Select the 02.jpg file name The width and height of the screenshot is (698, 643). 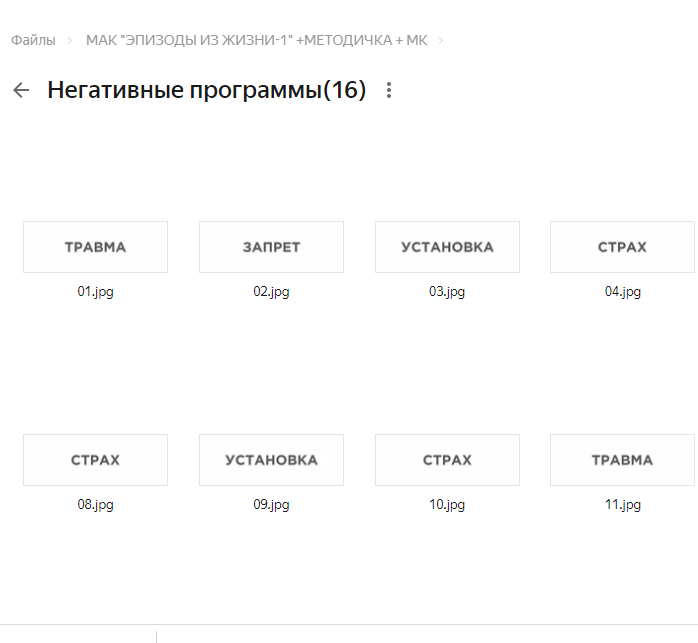pyautogui.click(x=271, y=292)
